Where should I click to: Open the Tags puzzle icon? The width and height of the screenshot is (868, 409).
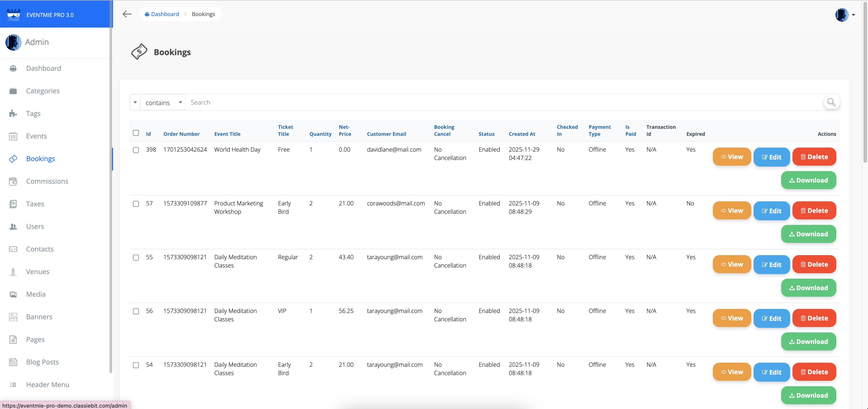click(x=13, y=113)
